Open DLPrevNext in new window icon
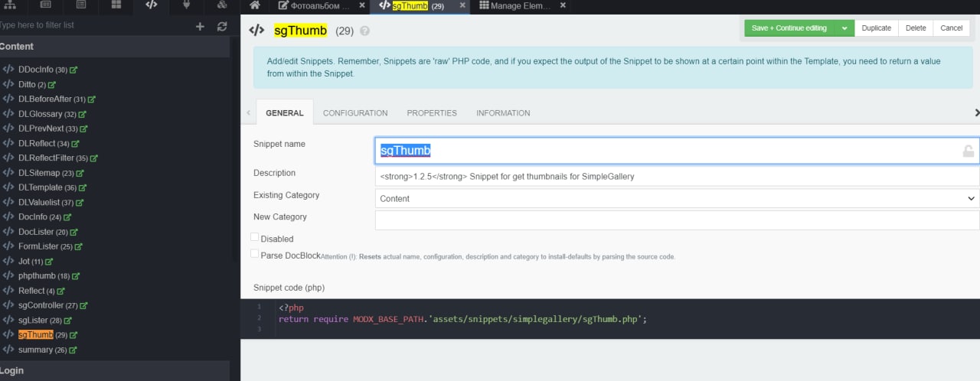Image resolution: width=980 pixels, height=381 pixels. pos(83,129)
